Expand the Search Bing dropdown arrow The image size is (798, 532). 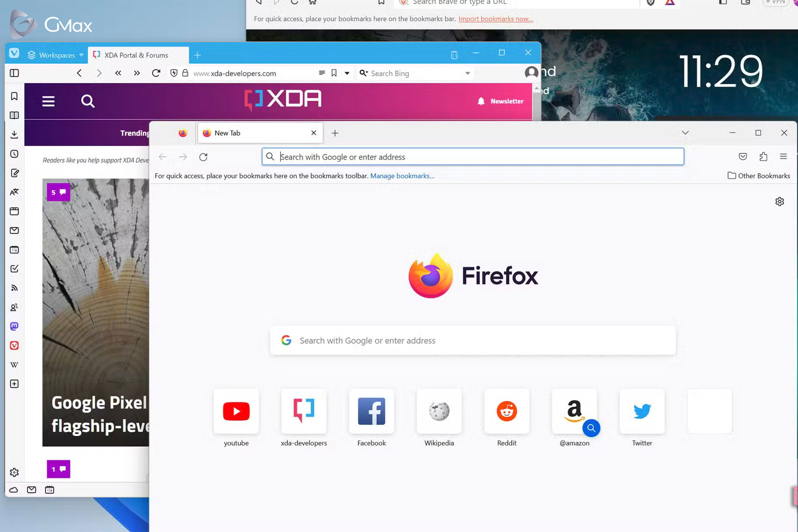pyautogui.click(x=467, y=73)
